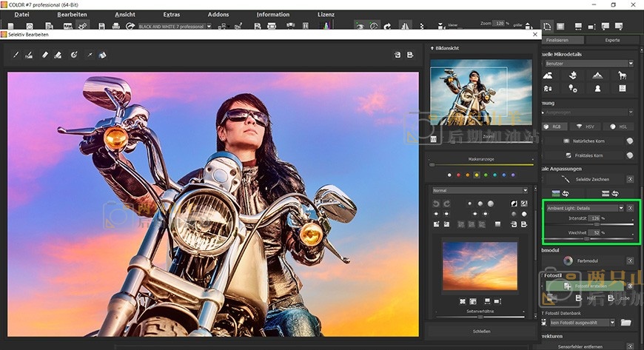Image resolution: width=644 pixels, height=350 pixels.
Task: Open the Normal blend mode dropdown
Action: pyautogui.click(x=480, y=190)
